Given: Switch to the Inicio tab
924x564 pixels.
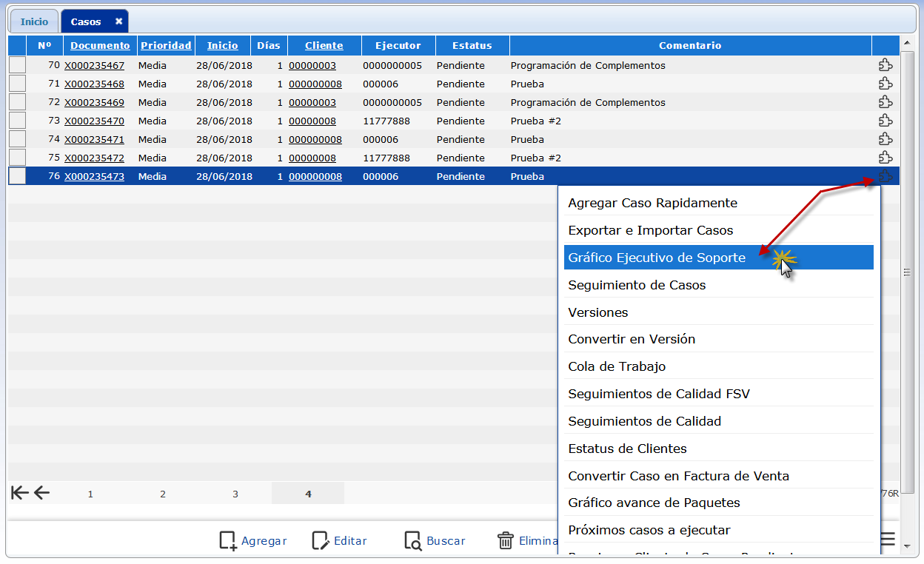Looking at the screenshot, I should point(34,21).
